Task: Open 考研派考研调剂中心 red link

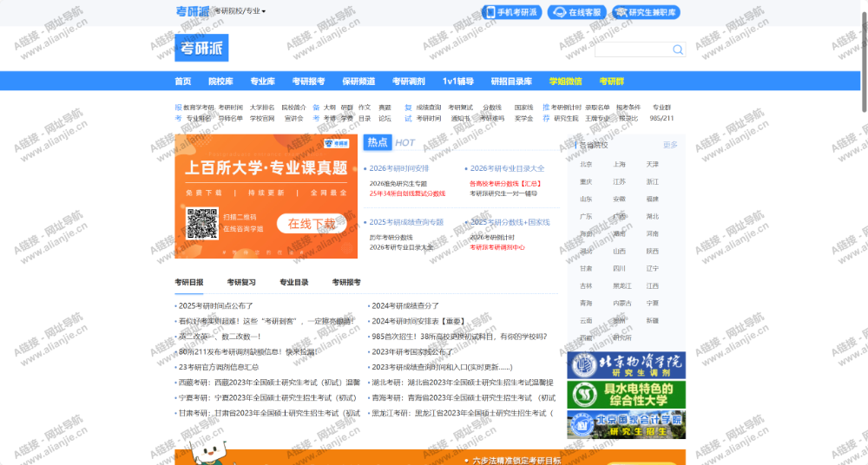Action: tap(497, 247)
